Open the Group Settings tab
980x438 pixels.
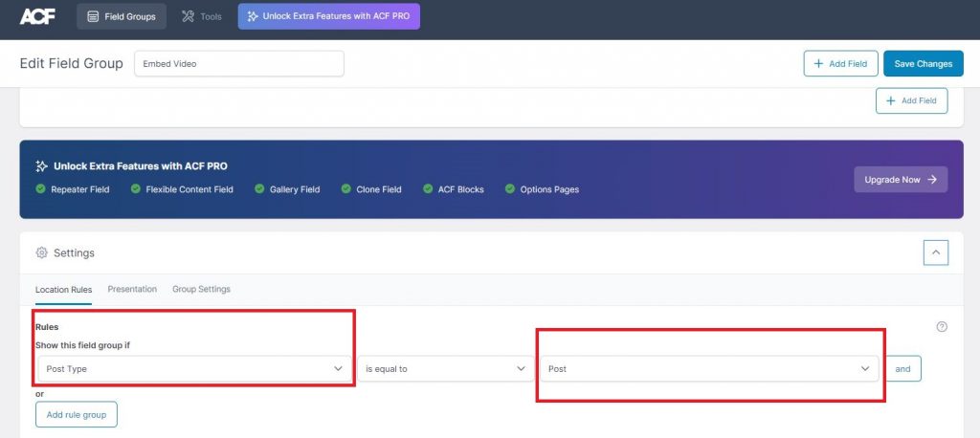201,289
